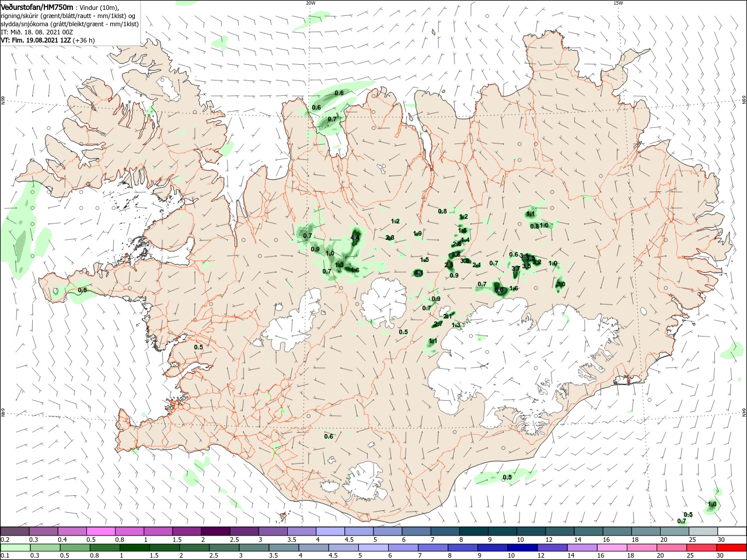Click the 2.7 precipitation value
This screenshot has width=747, height=560.
tap(438, 324)
